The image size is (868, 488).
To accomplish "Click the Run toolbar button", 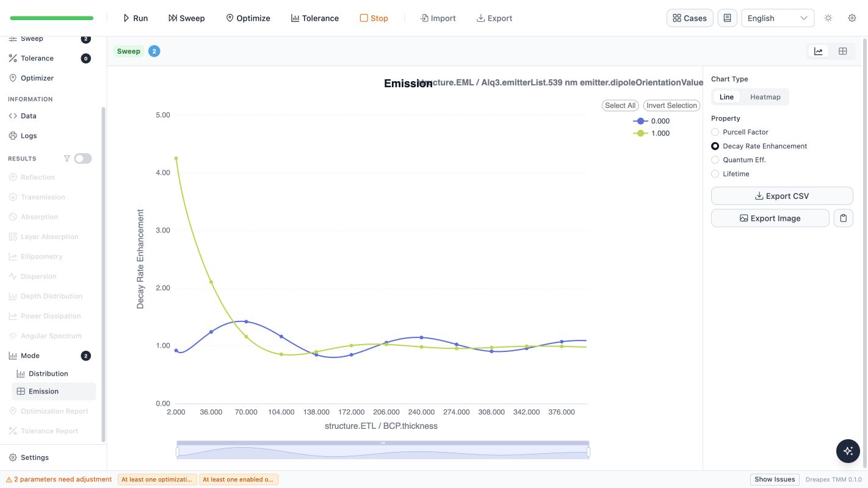I will pos(135,18).
